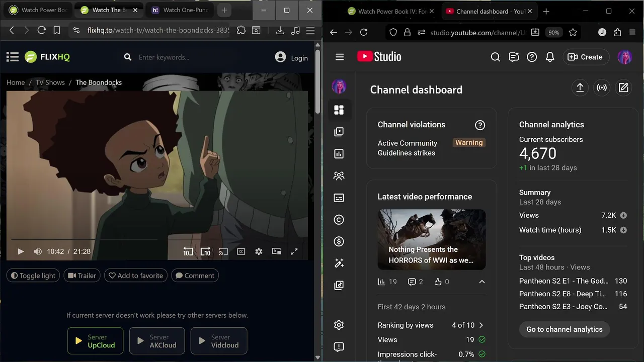644x362 pixels.
Task: Collapse the latest video performance details
Action: (481, 282)
